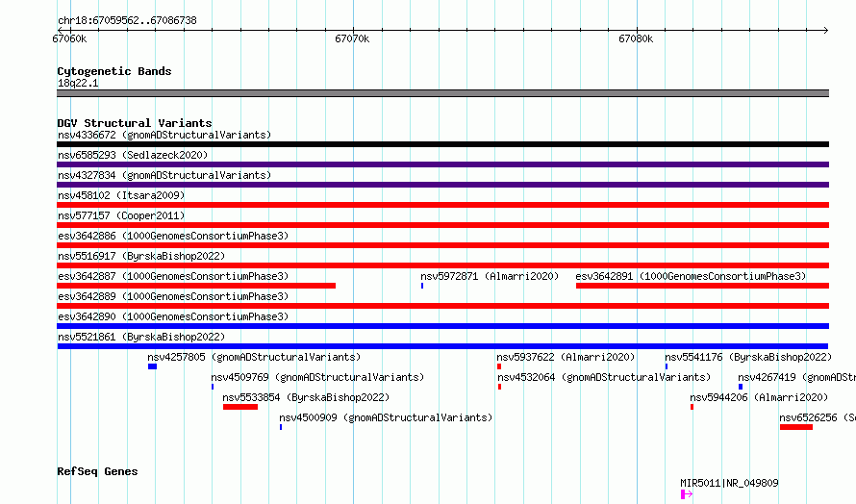Screen dimensions: 856x504
Task: Click the esv3642887 short red bar
Action: (x=196, y=286)
